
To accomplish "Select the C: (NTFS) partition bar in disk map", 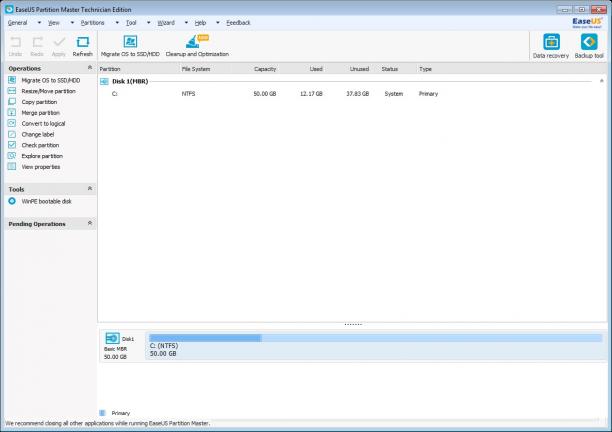I will (375, 345).
